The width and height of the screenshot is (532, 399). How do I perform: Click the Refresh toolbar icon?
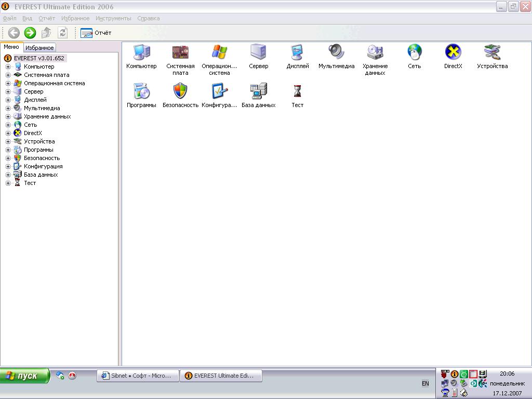coord(63,33)
